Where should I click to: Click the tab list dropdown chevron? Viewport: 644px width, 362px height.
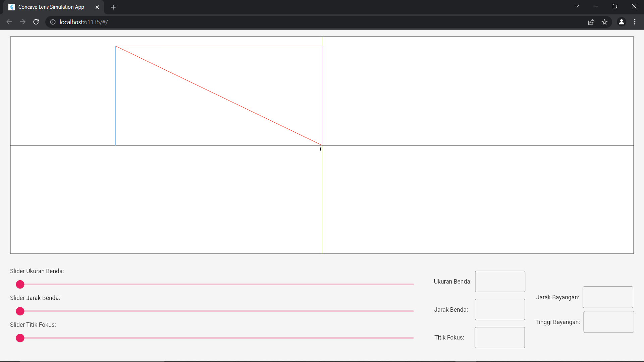(x=577, y=6)
